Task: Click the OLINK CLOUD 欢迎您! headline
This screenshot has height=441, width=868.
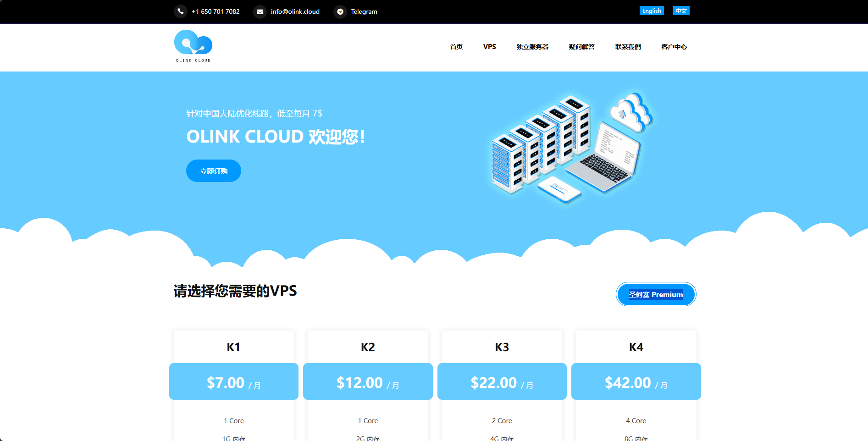Action: [x=276, y=137]
